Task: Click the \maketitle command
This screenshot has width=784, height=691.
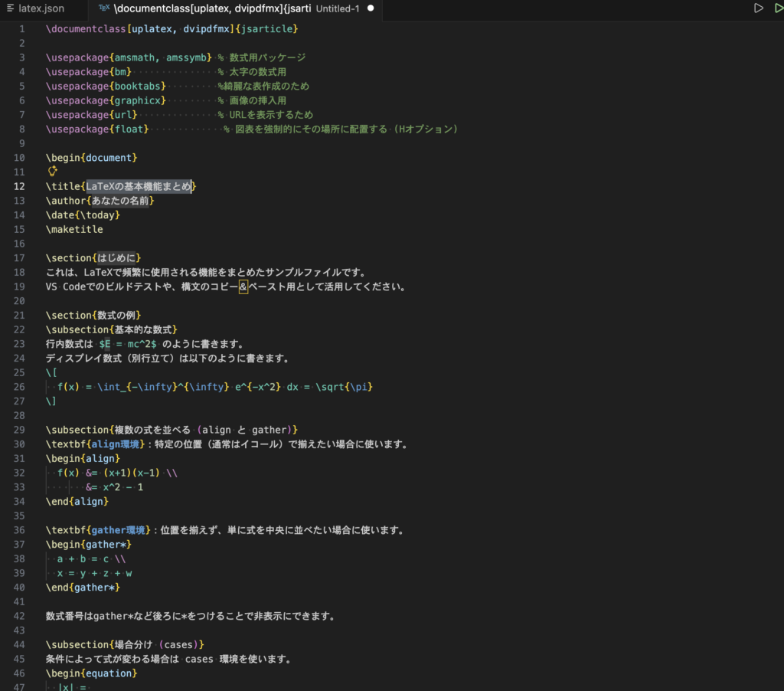Action: (74, 229)
